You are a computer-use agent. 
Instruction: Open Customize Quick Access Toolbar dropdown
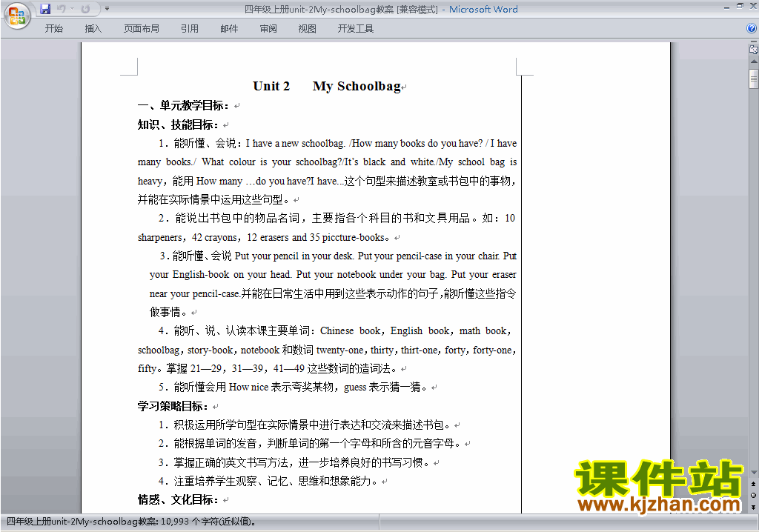(107, 9)
